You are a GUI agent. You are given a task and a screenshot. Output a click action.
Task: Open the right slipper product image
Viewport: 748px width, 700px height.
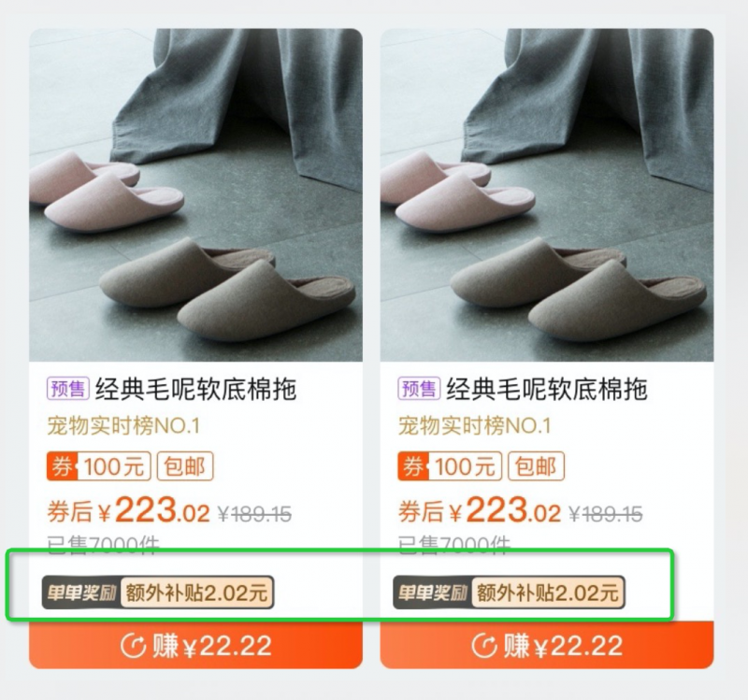pos(547,194)
